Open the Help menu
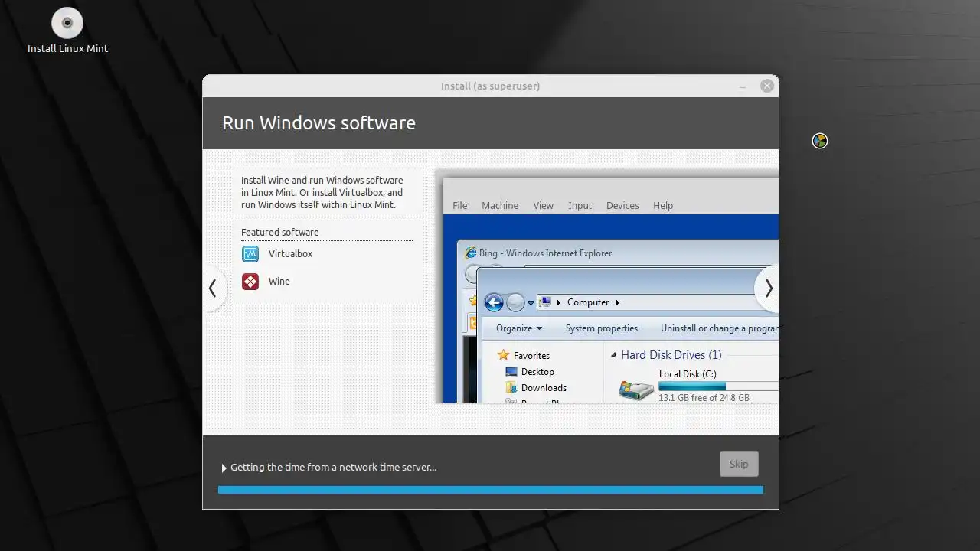The height and width of the screenshot is (551, 980). 663,206
